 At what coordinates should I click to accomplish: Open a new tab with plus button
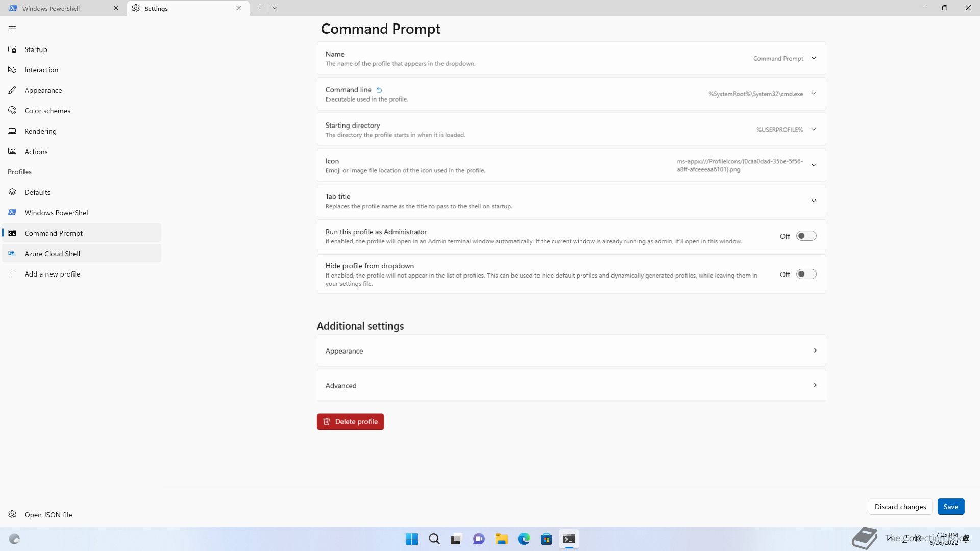click(x=260, y=8)
